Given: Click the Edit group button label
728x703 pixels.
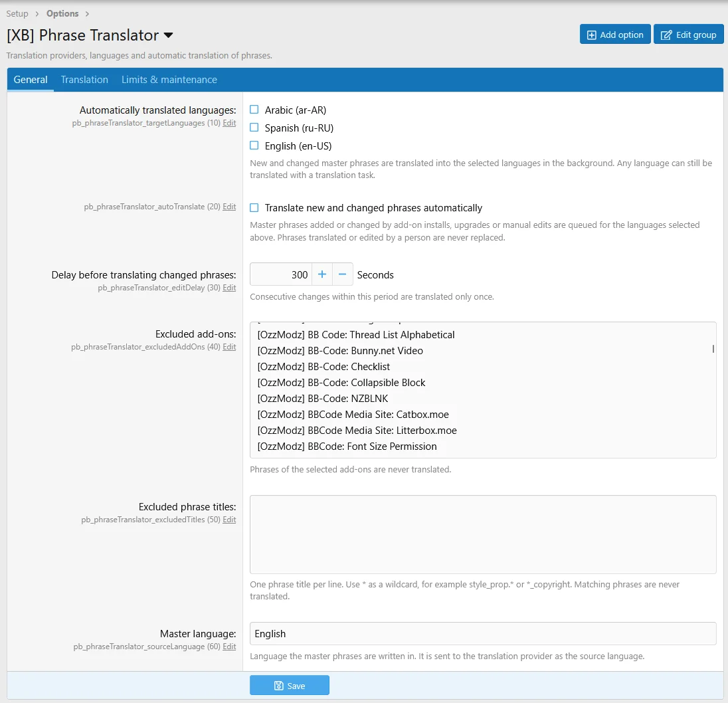Looking at the screenshot, I should [x=696, y=35].
